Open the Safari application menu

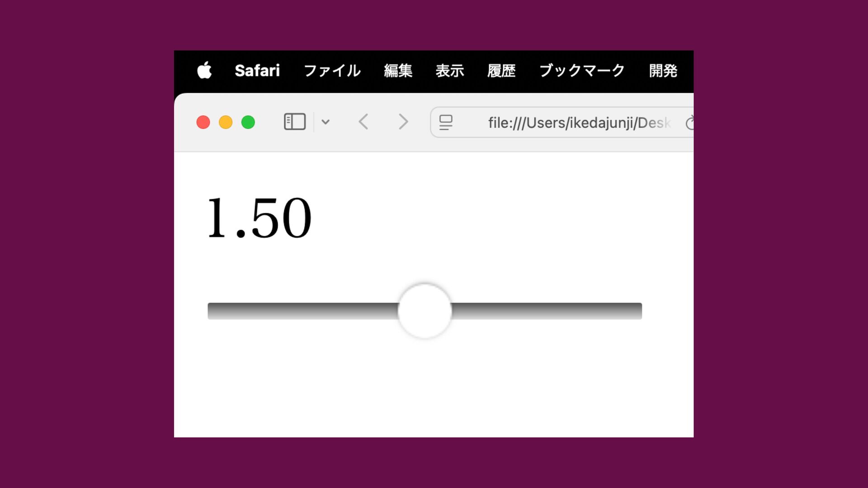coord(257,71)
